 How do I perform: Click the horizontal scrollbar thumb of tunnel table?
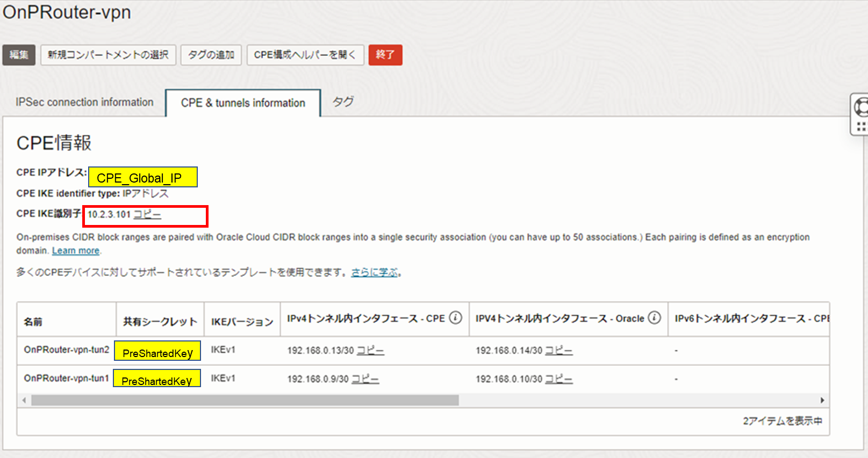pyautogui.click(x=245, y=401)
